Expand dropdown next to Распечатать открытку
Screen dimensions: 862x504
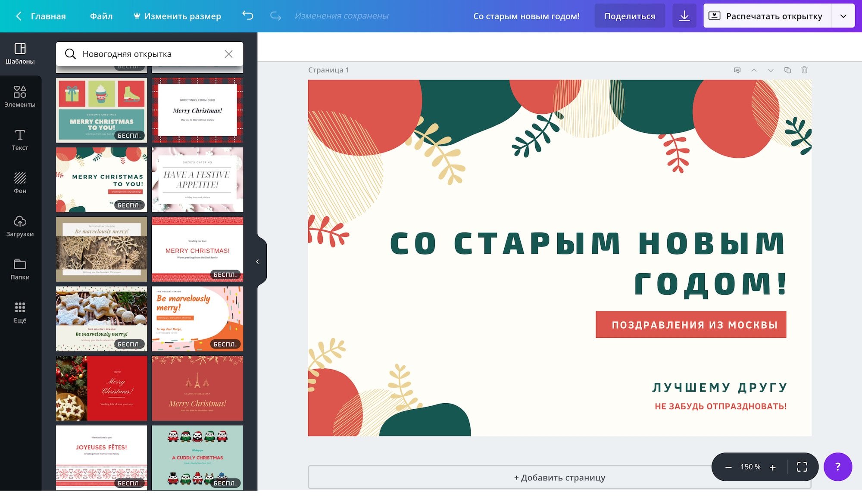tap(843, 16)
